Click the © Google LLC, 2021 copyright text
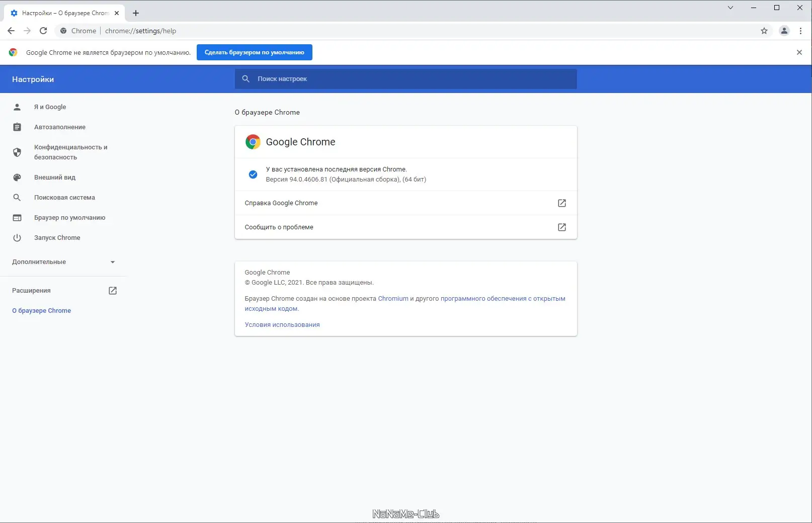Screen dimensions: 812x523 309,283
